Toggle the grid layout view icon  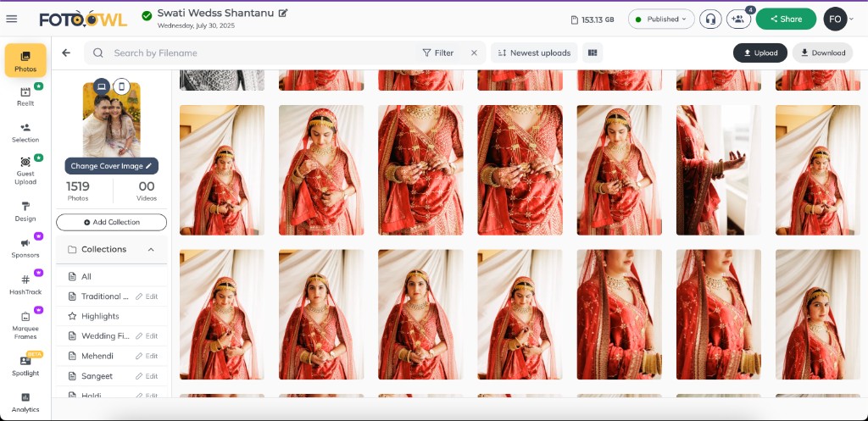[x=593, y=53]
